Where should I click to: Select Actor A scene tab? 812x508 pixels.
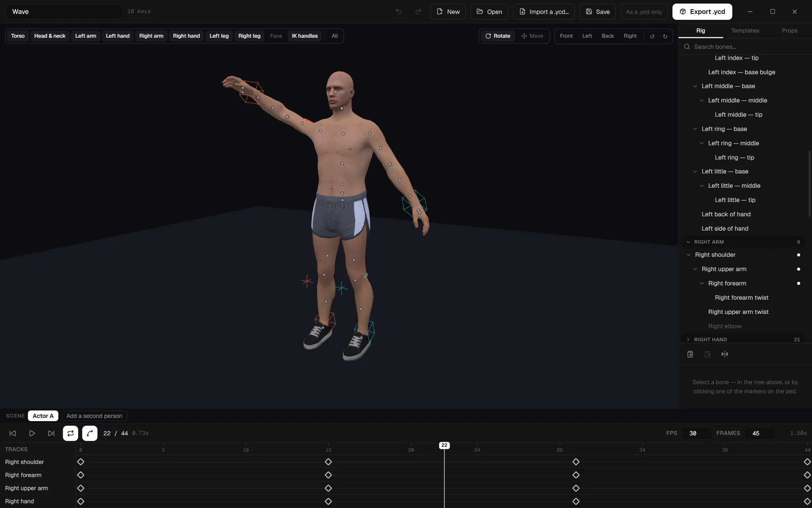pyautogui.click(x=43, y=416)
